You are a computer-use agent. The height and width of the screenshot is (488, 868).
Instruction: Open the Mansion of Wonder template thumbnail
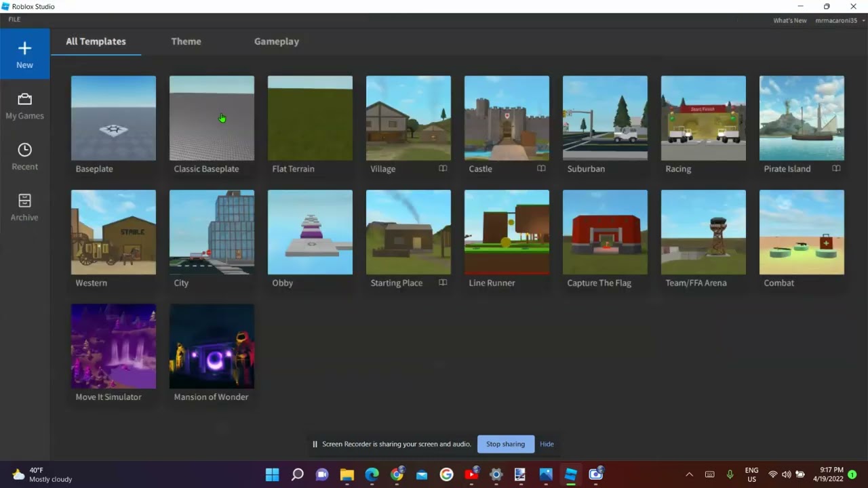(x=212, y=346)
